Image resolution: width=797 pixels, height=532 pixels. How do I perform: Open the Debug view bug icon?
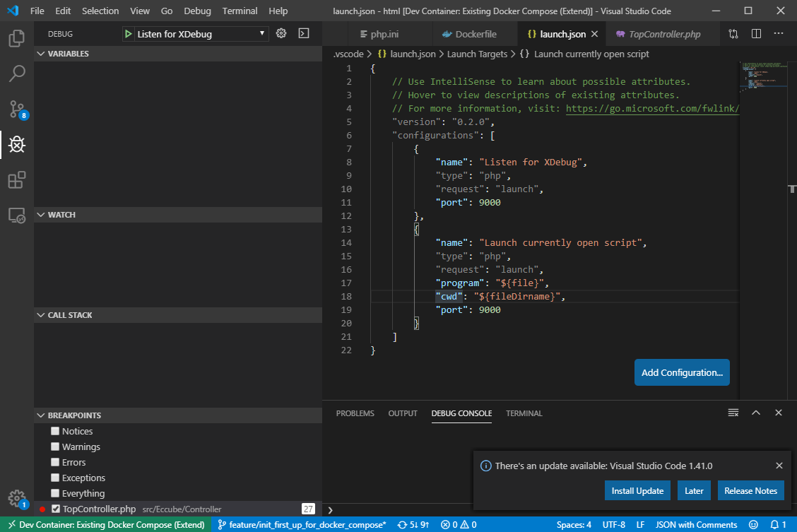click(17, 144)
